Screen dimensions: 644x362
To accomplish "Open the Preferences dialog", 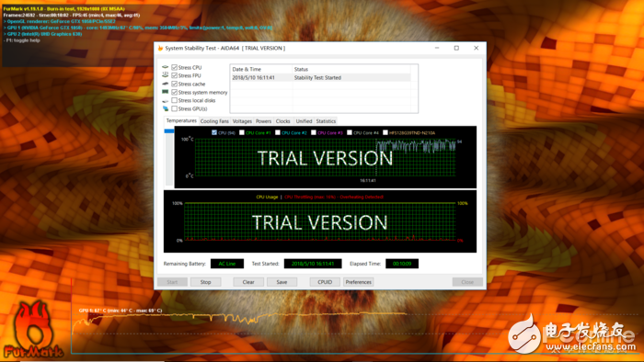I will pyautogui.click(x=359, y=282).
